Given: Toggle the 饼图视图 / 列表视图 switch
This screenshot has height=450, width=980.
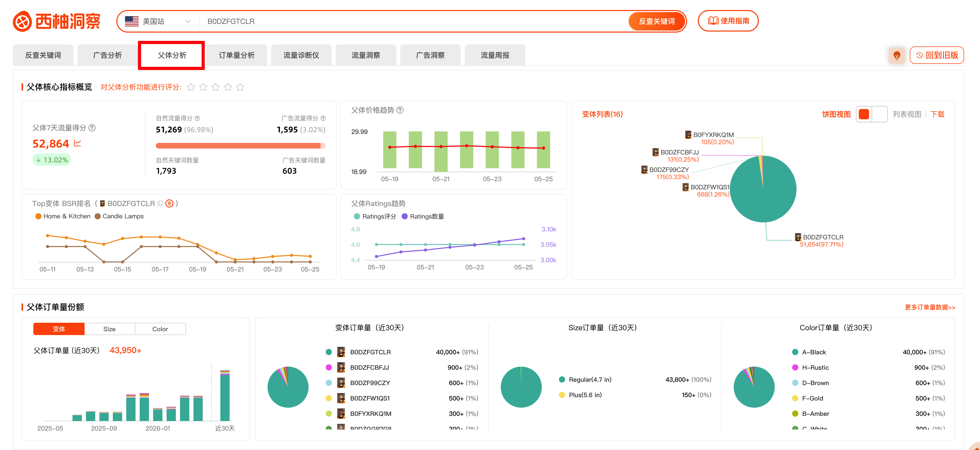Looking at the screenshot, I should (x=871, y=114).
